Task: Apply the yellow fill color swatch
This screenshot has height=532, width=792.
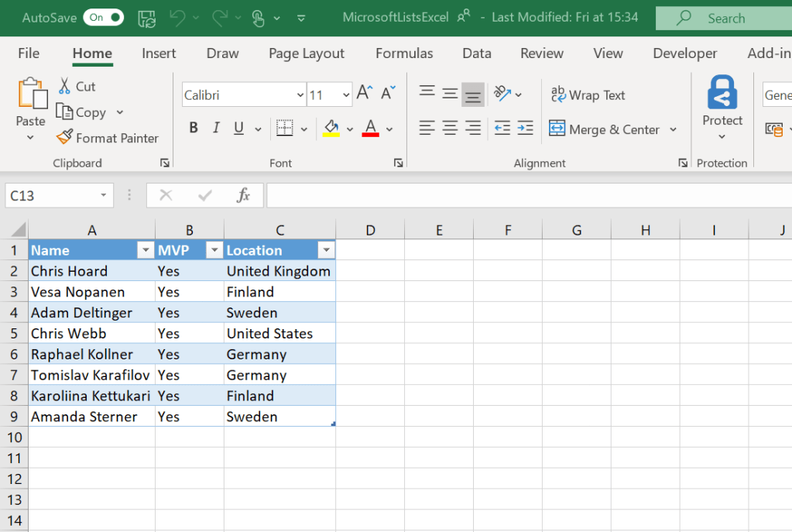Action: 331,129
